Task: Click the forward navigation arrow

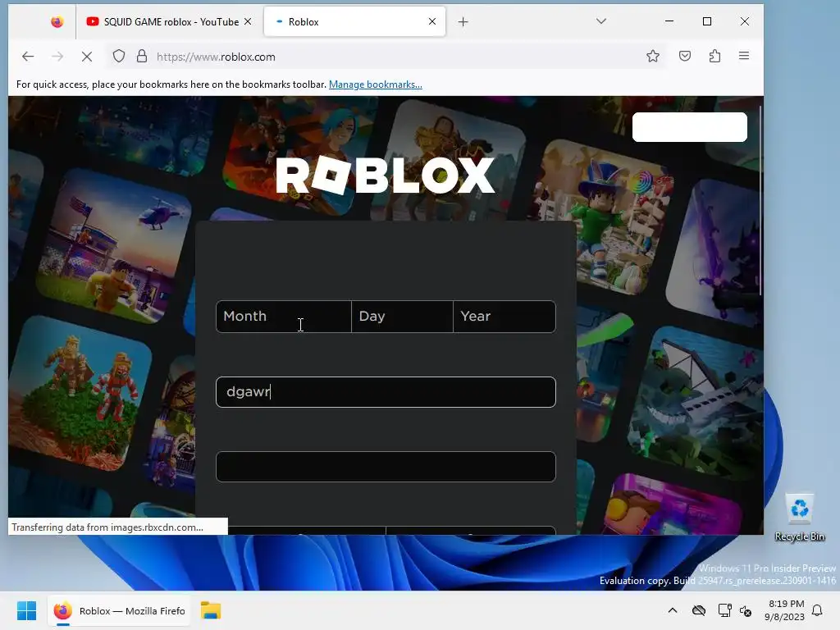Action: [x=57, y=57]
